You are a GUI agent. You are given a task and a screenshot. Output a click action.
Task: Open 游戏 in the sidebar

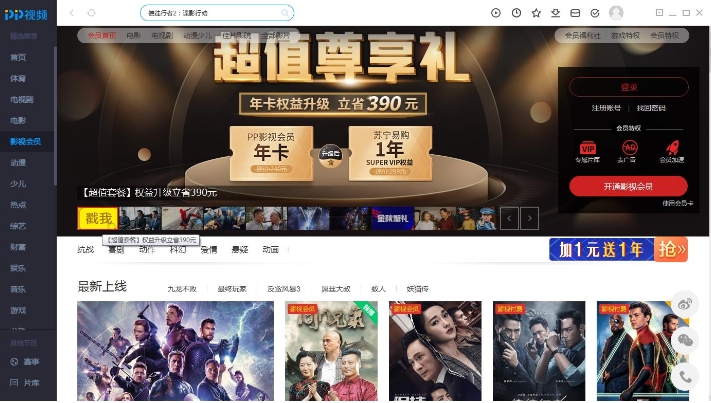[18, 311]
